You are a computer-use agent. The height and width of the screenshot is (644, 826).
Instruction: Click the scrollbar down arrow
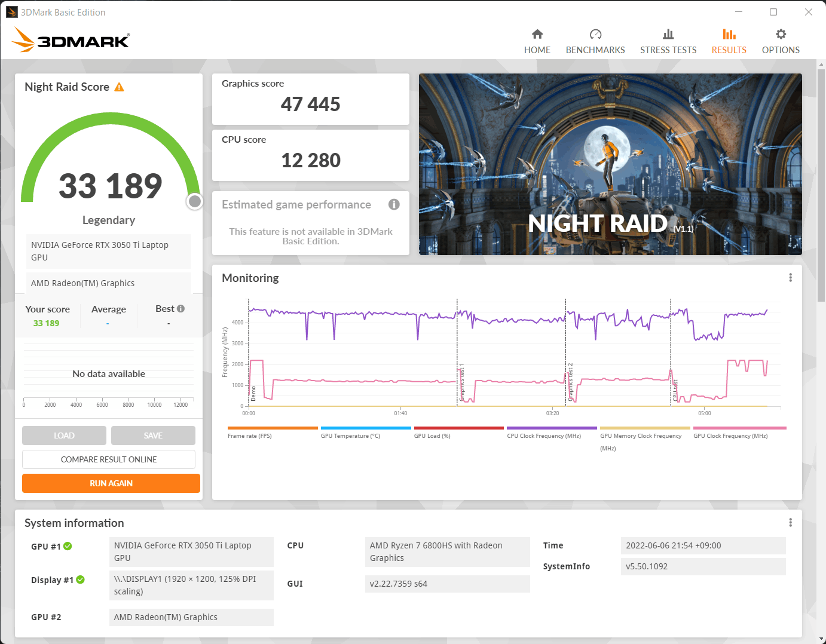(x=821, y=638)
